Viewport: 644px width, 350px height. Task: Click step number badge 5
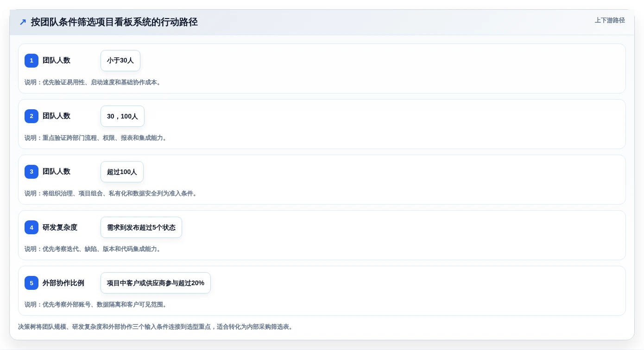coord(32,283)
